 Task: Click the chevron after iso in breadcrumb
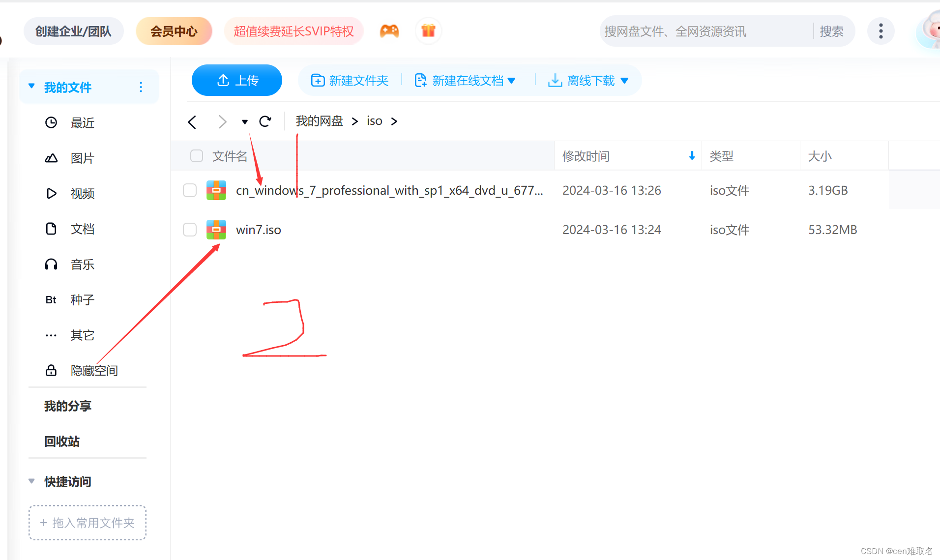394,121
